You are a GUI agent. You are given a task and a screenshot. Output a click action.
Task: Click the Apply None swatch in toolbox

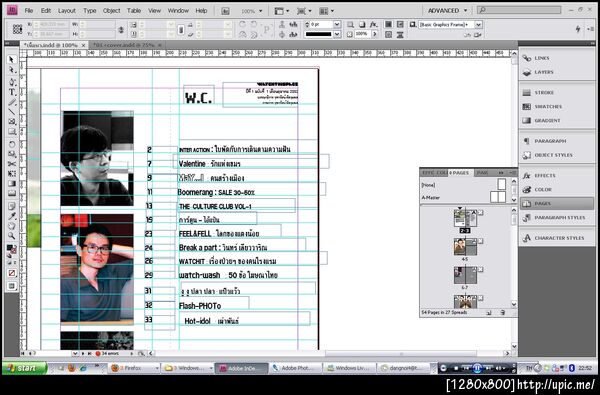[11, 273]
